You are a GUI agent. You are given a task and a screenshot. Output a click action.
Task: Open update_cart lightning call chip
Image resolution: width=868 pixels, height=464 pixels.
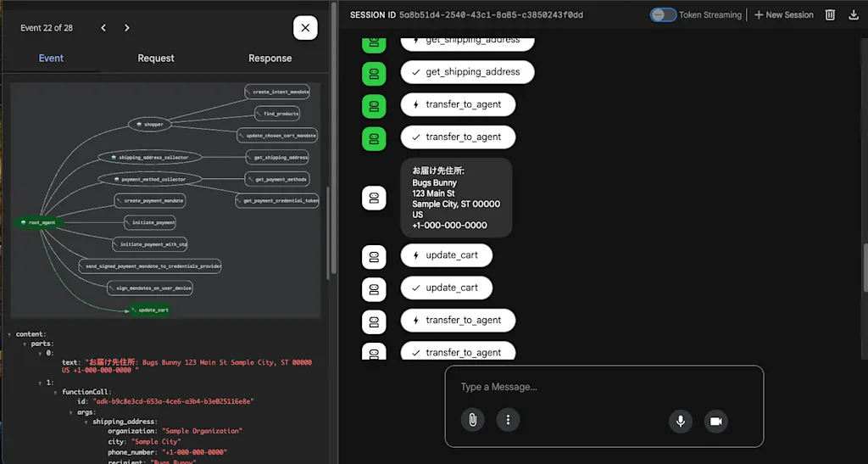coord(446,255)
